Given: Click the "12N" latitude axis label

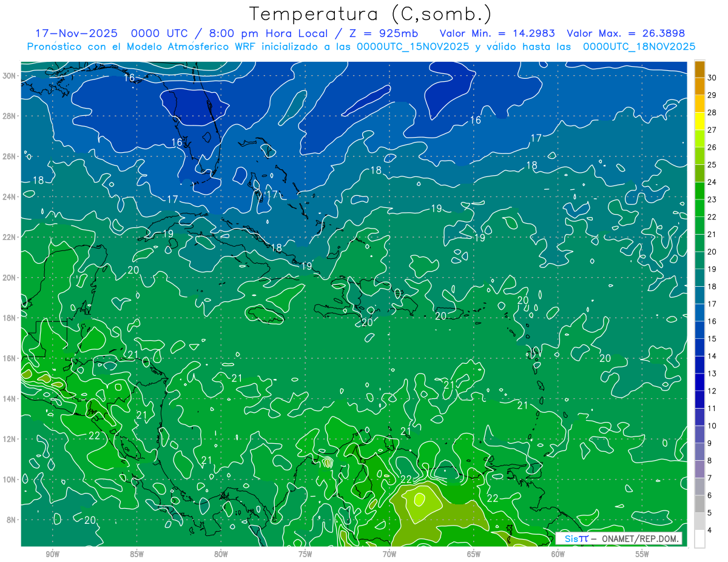Looking at the screenshot, I should (9, 439).
